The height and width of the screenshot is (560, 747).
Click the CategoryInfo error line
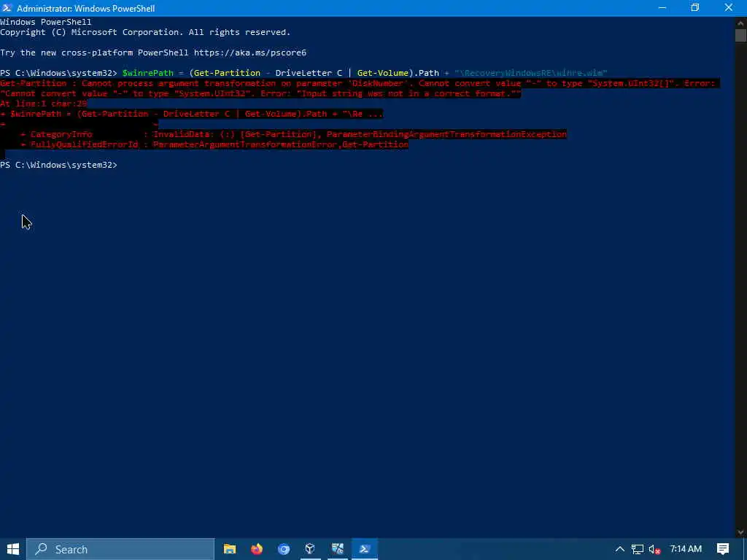(x=293, y=134)
